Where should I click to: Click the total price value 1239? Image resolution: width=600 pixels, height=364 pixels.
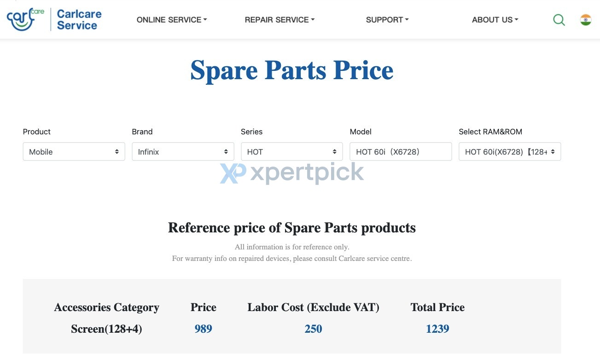[437, 329]
